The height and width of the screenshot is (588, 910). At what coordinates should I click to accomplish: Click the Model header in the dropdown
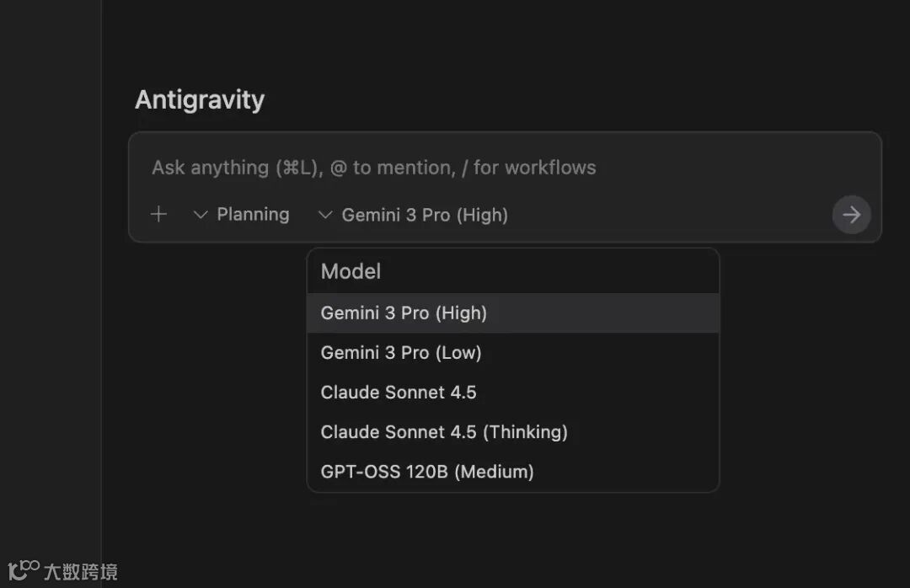pos(351,271)
